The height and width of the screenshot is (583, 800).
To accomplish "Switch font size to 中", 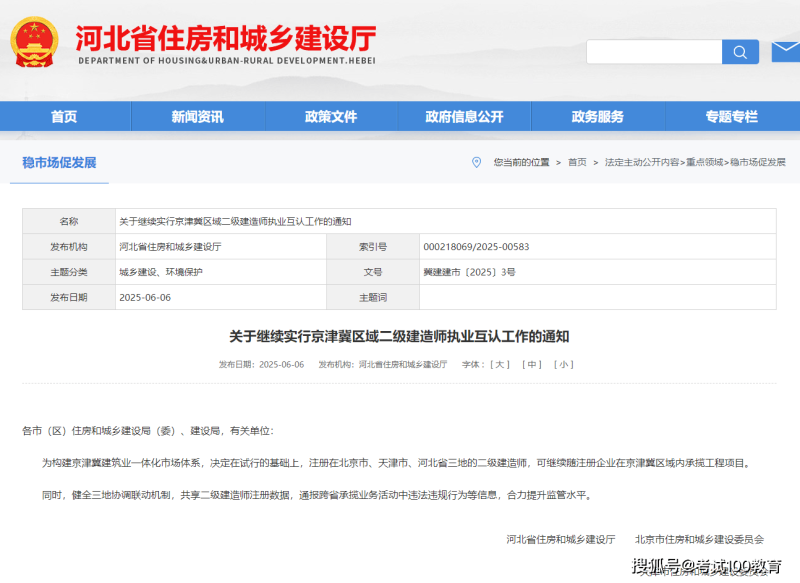I will click(533, 365).
